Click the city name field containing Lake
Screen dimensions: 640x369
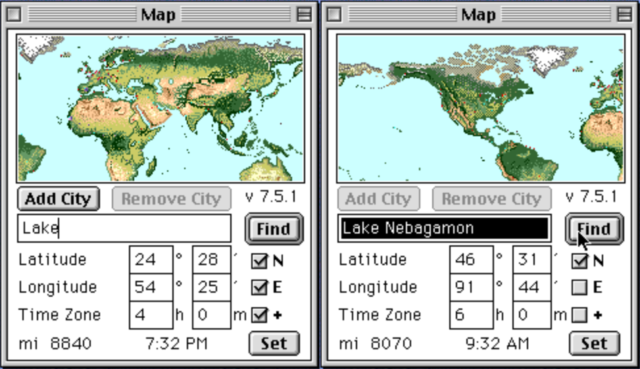[x=124, y=228]
